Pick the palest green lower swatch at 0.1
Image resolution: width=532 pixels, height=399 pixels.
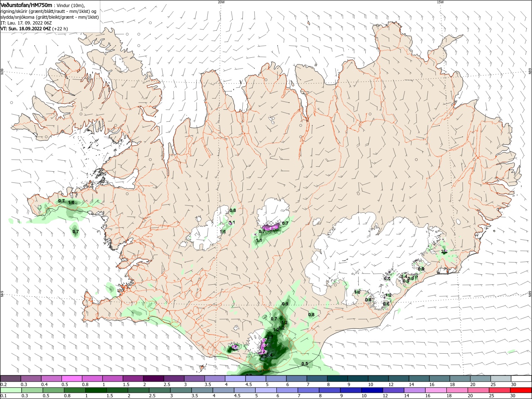click(10, 390)
